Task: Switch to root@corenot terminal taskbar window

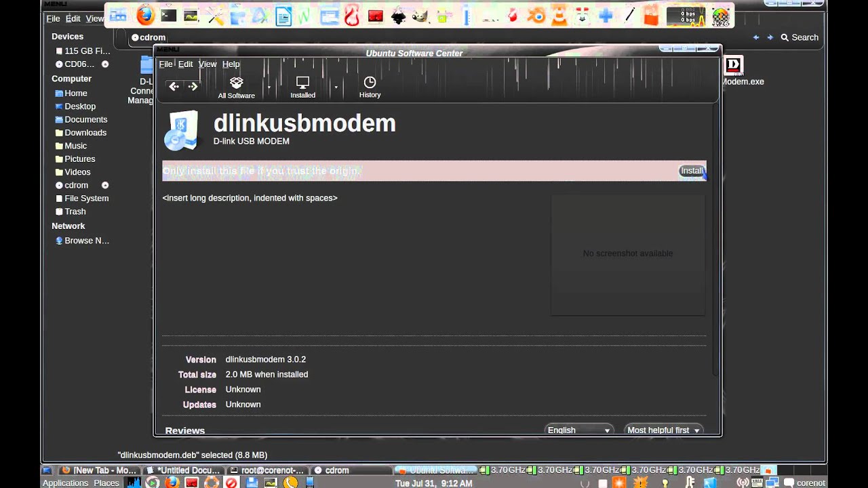Action: [267, 470]
